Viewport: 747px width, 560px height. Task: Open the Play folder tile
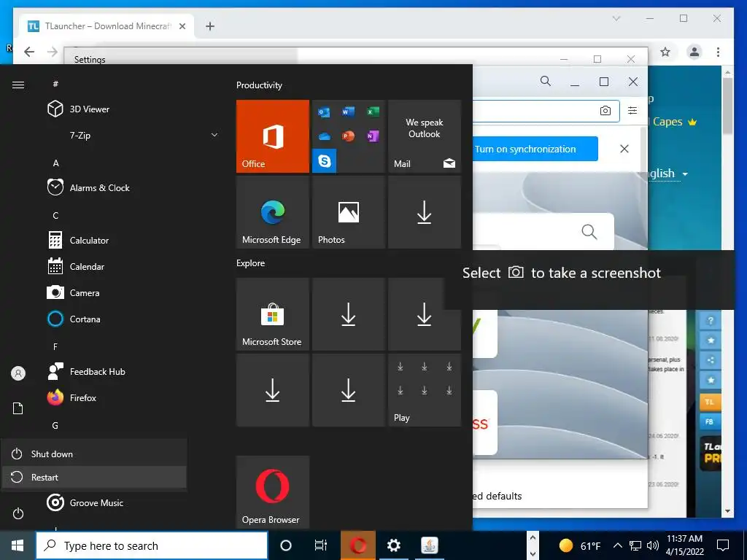[425, 390]
